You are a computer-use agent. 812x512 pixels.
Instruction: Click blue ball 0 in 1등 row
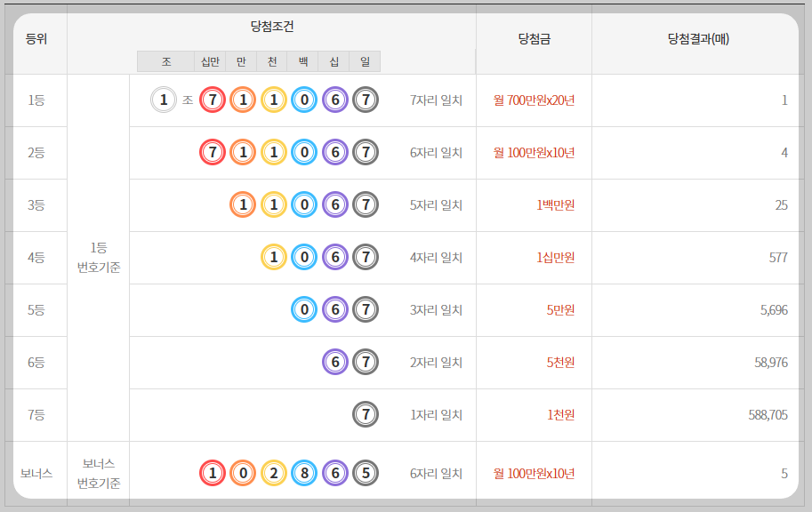coord(304,100)
